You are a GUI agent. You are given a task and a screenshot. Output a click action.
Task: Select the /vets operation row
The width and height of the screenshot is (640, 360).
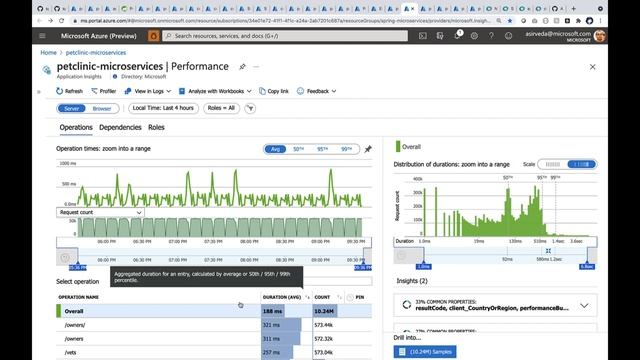[214, 352]
